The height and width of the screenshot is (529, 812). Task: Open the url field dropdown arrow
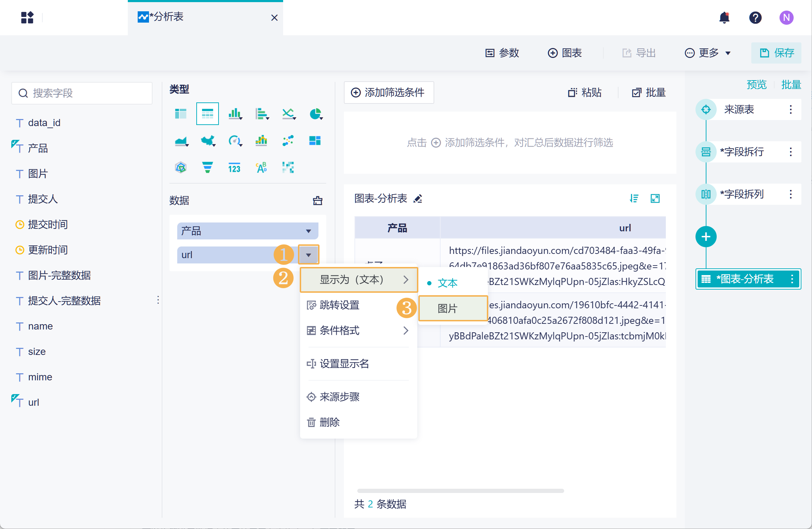309,255
